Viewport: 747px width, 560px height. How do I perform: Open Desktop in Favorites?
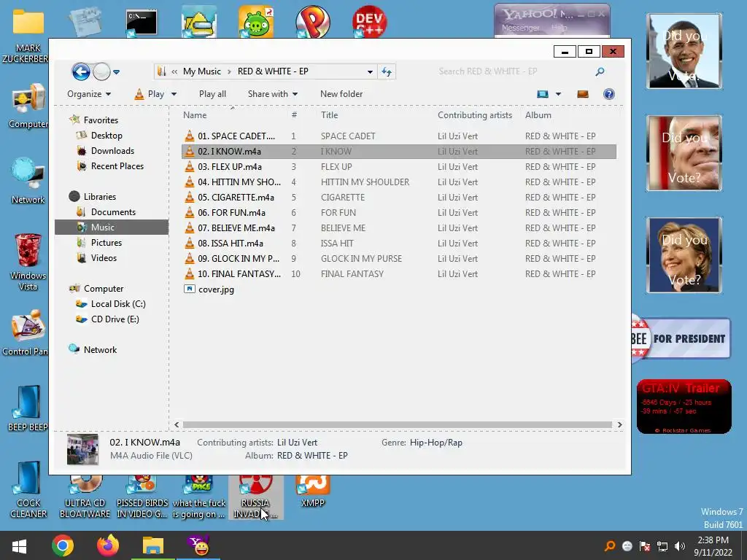coord(99,135)
